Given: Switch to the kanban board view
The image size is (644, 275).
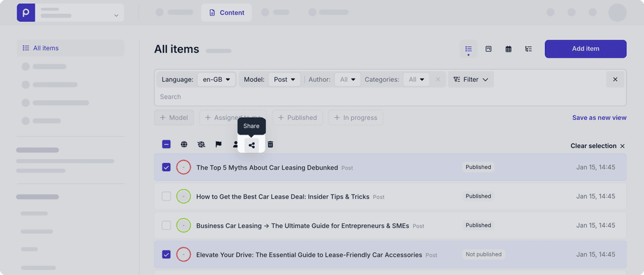Looking at the screenshot, I should 488,49.
